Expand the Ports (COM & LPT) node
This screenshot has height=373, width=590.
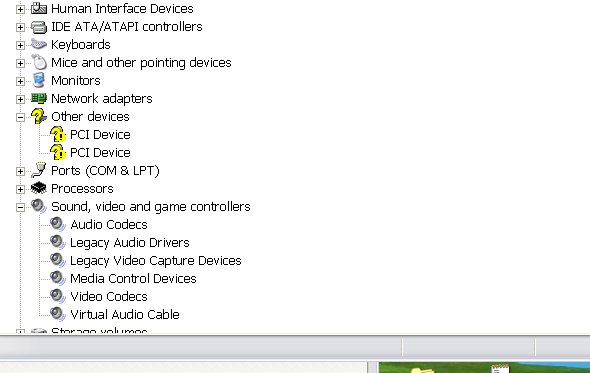tap(20, 171)
